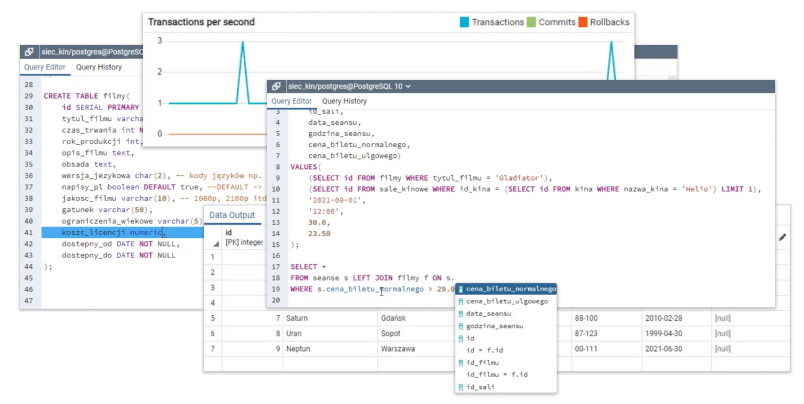This screenshot has height=404, width=804.
Task: Click the column icon beside id_sali suggestion
Action: coord(460,386)
